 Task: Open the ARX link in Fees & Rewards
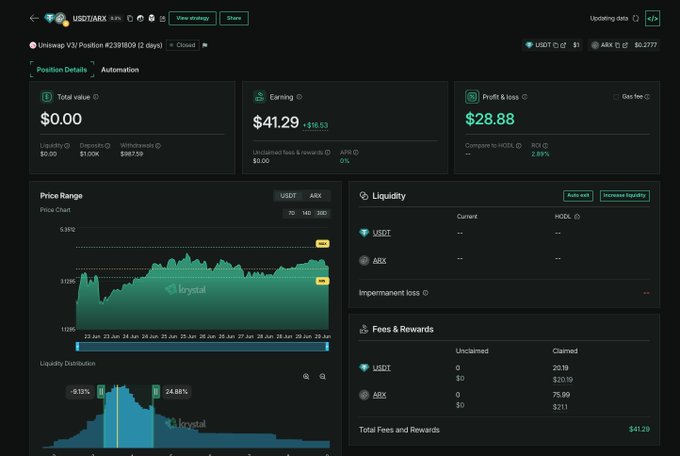coord(379,395)
